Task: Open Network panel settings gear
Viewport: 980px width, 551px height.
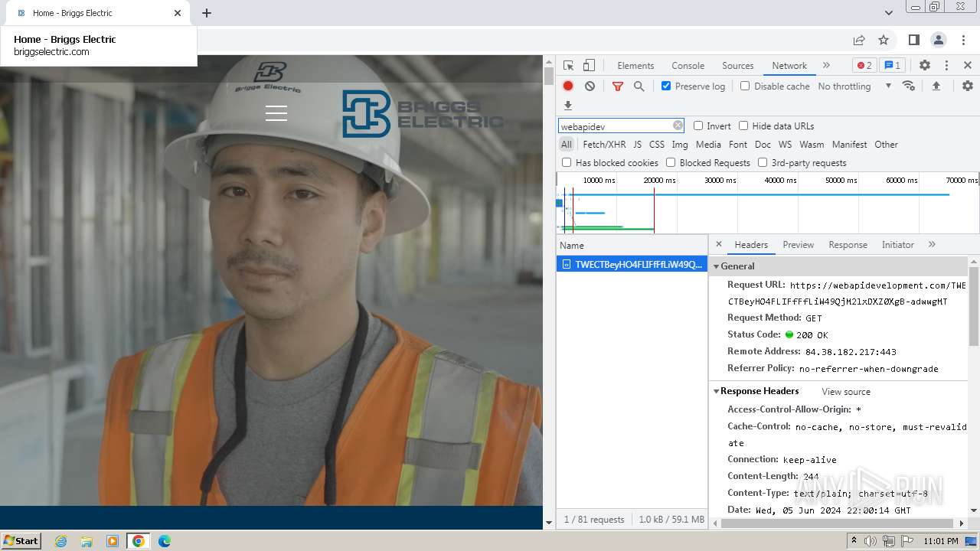Action: tap(968, 86)
